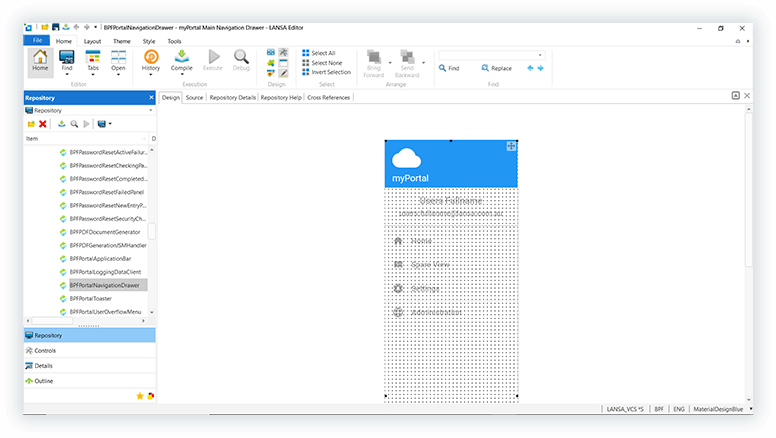The height and width of the screenshot is (438, 776).
Task: Open the quick access toolbar customize arrow
Action: coord(96,27)
